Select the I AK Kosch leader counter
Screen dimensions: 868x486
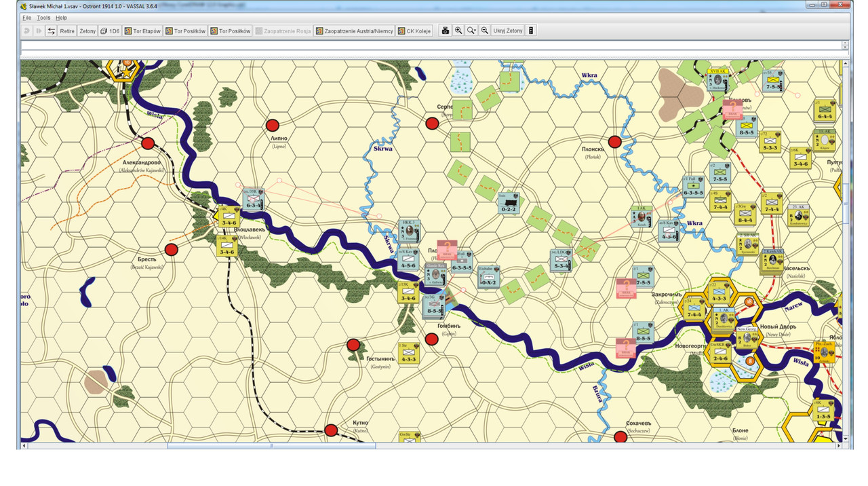[x=641, y=217]
